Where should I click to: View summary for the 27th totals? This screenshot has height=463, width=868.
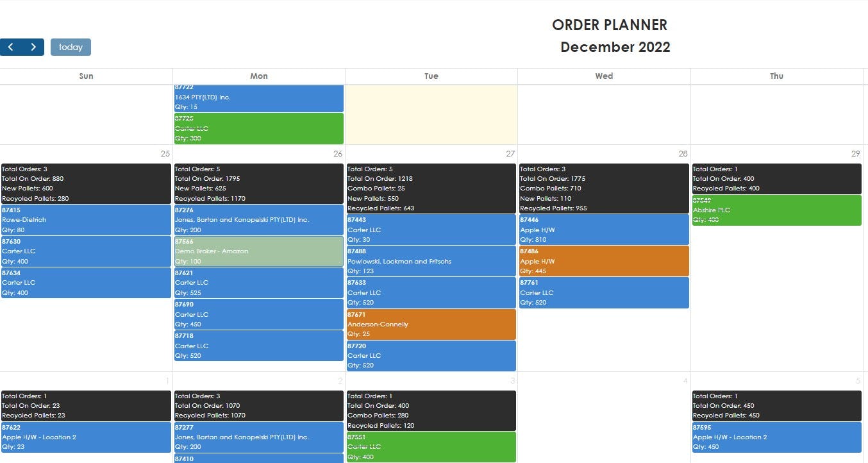pyautogui.click(x=431, y=189)
